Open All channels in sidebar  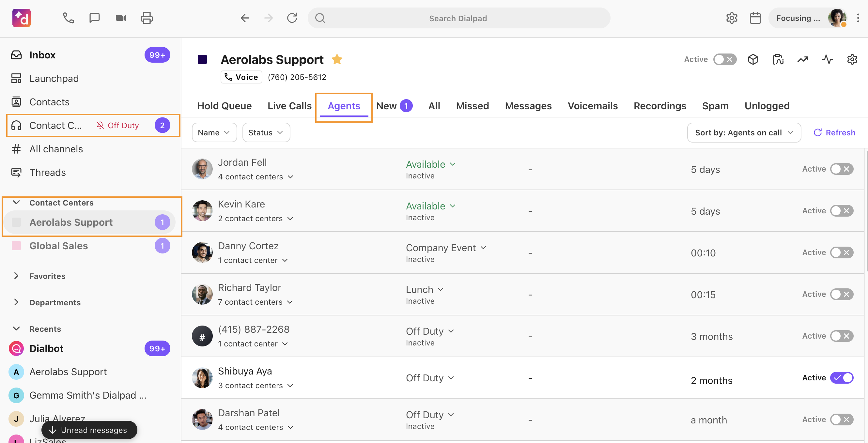[x=90, y=149]
